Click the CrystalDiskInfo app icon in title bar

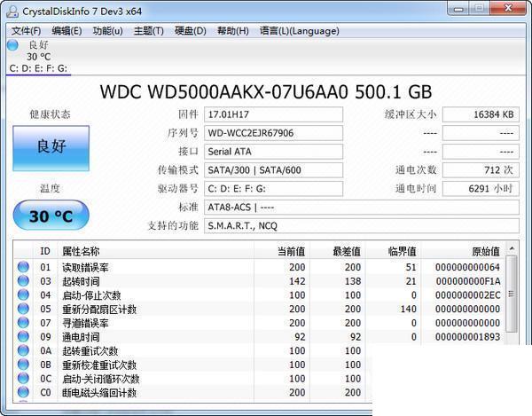click(x=12, y=12)
